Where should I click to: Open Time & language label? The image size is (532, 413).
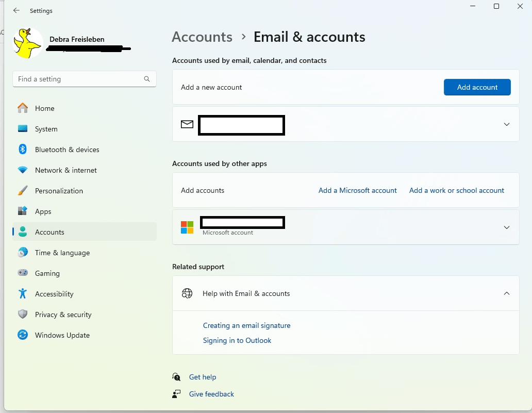(x=62, y=253)
